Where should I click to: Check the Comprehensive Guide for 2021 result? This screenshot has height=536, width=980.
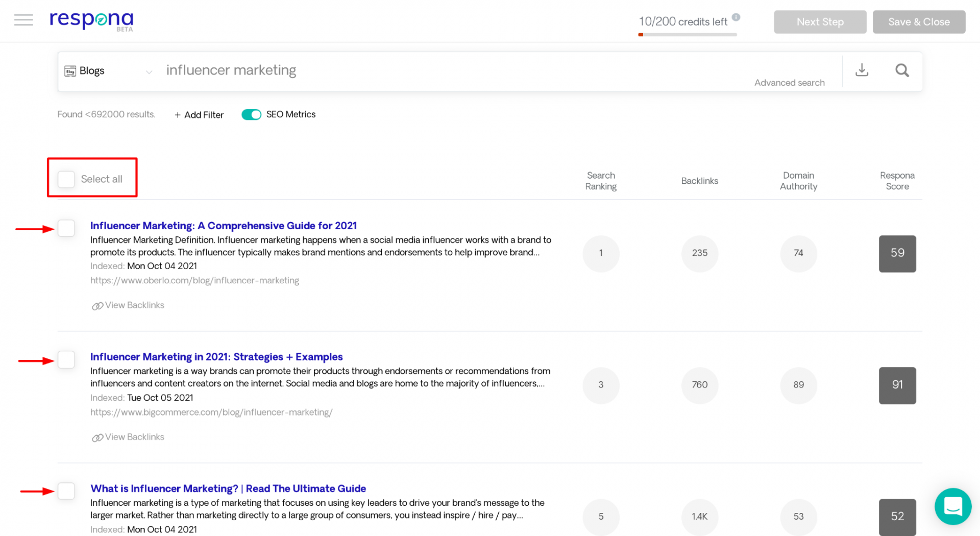coord(66,228)
